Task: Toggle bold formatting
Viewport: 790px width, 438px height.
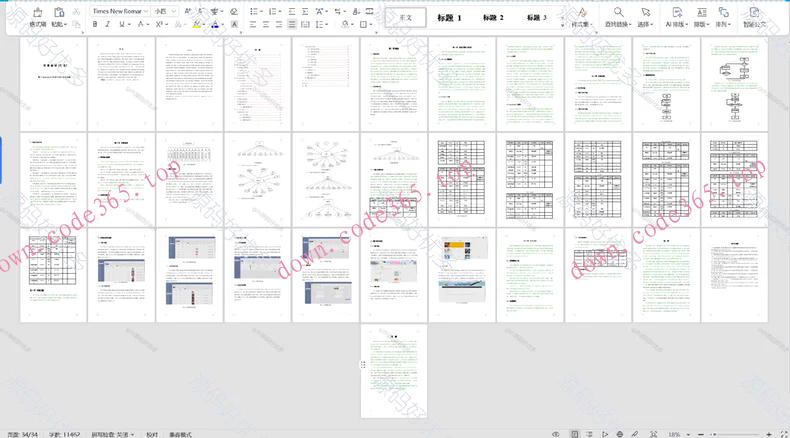Action: (95, 24)
